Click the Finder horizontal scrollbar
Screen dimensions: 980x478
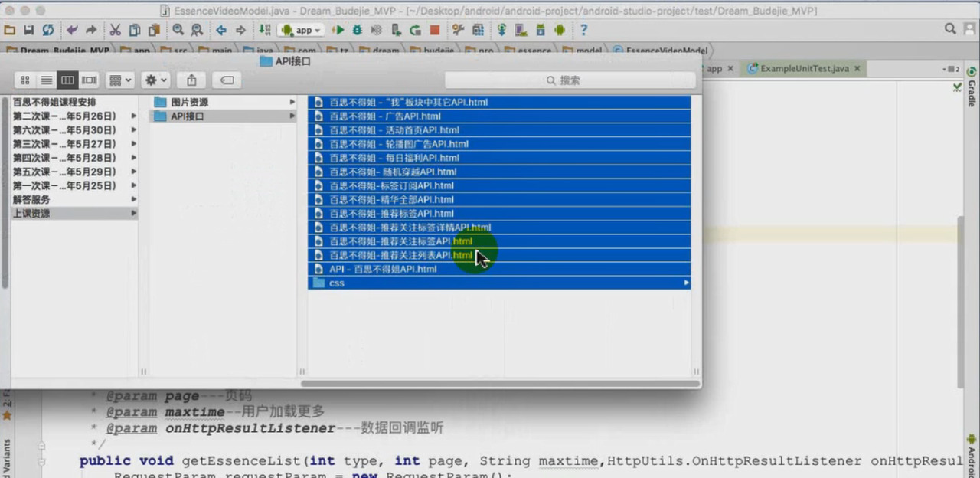(x=500, y=383)
